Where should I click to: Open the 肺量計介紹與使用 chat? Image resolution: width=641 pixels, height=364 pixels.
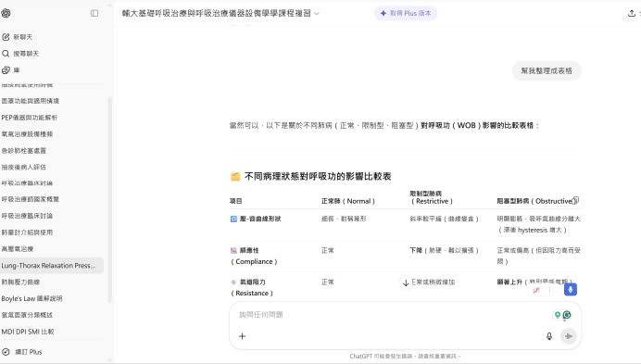pos(27,232)
